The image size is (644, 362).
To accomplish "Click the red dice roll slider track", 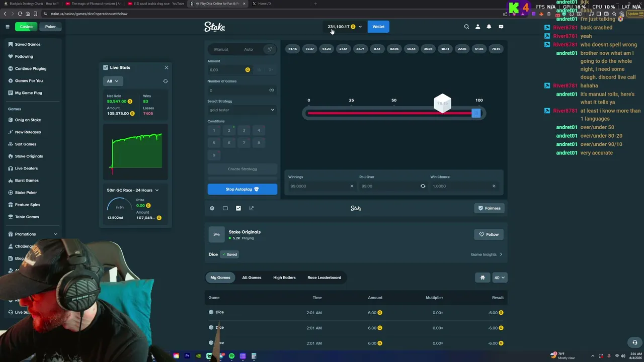I will pyautogui.click(x=389, y=113).
